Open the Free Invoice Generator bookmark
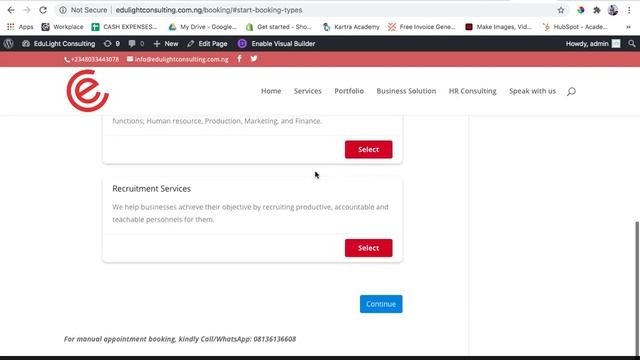 point(421,27)
